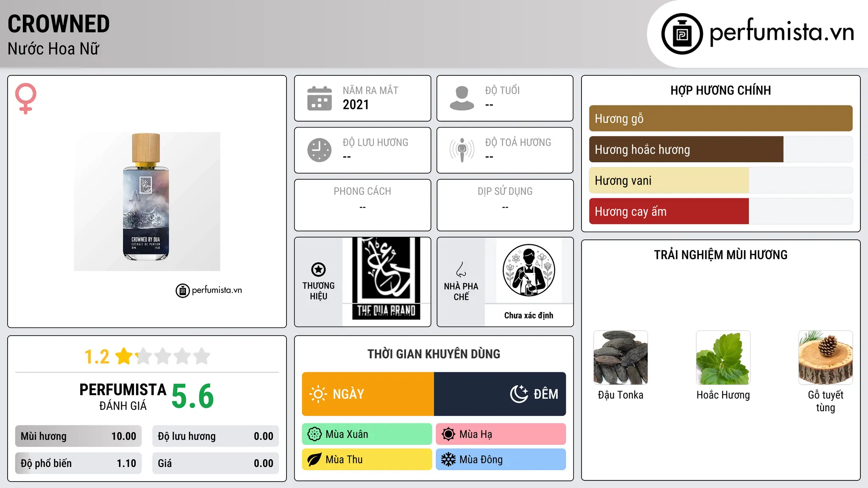Click the nose icon above Nhà Pha Chế
Viewport: 868px width, 488px height.
[x=461, y=269]
